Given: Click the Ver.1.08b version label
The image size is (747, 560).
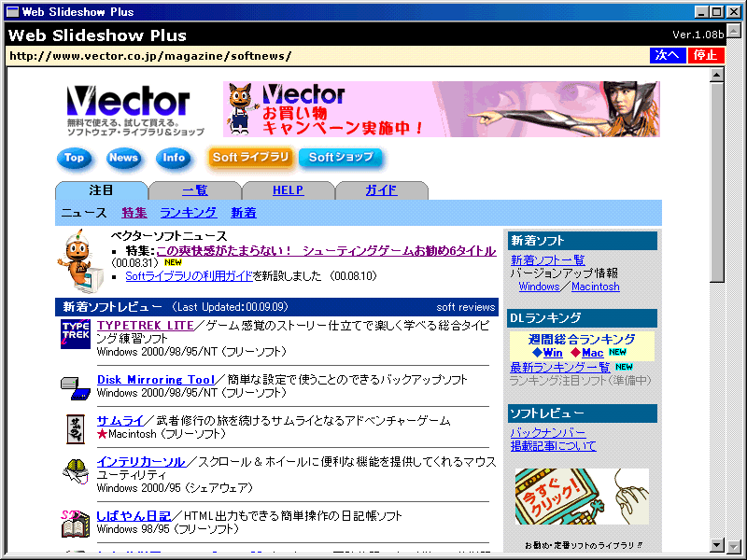Looking at the screenshot, I should (698, 35).
